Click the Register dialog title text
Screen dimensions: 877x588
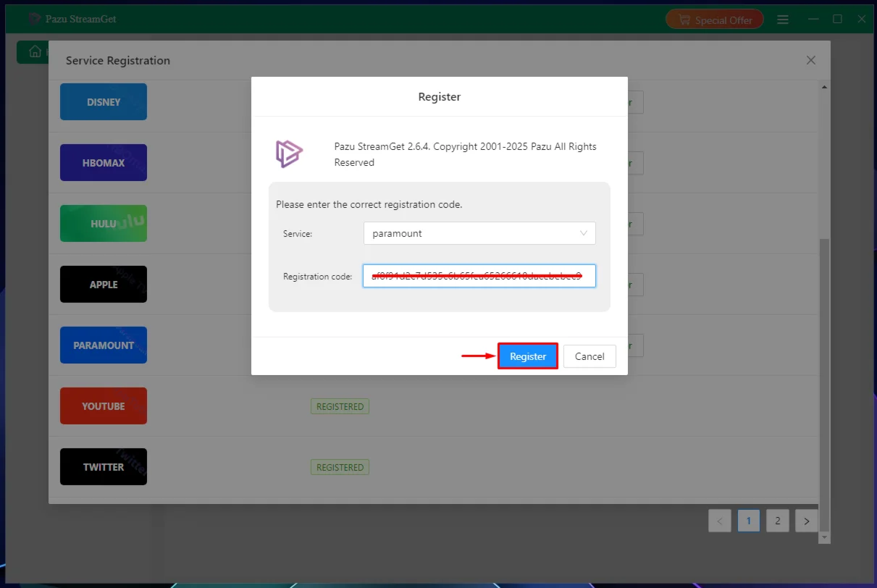pos(440,96)
